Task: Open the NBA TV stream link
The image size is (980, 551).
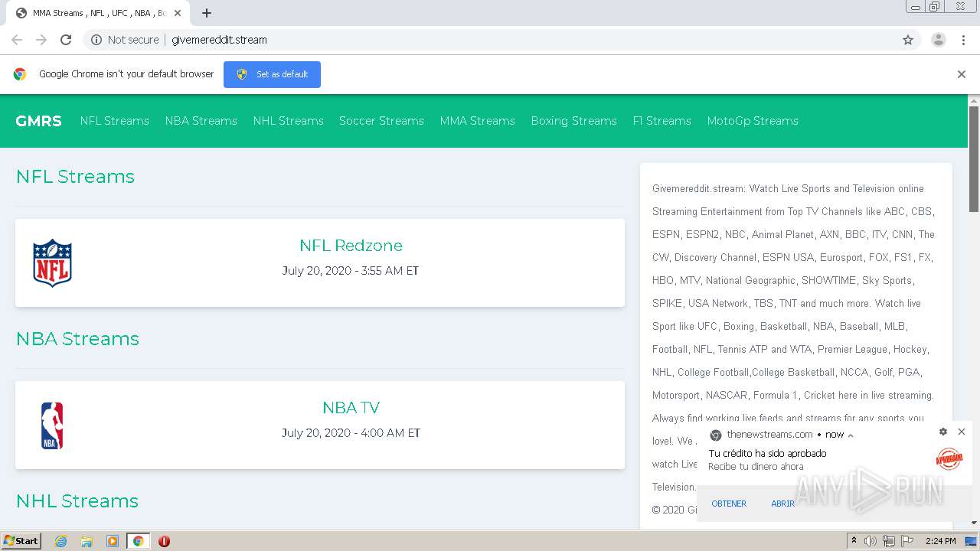Action: pos(351,408)
